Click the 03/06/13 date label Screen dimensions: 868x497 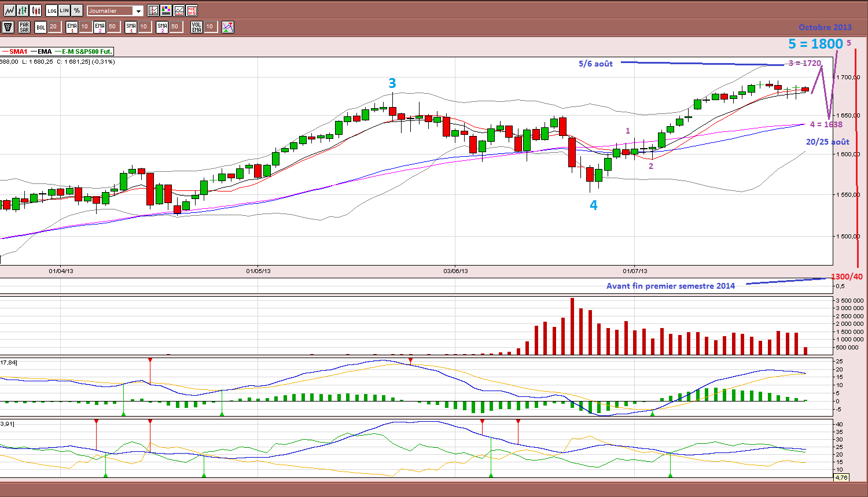click(x=455, y=271)
